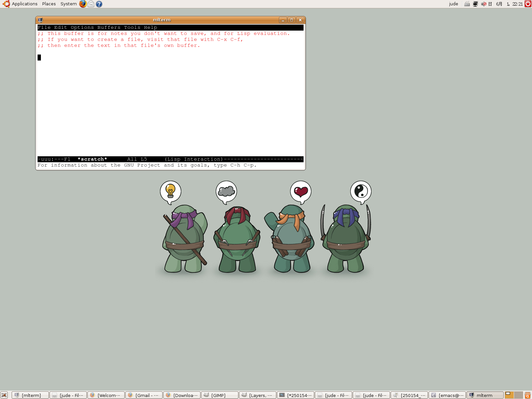
Task: Open the keyboard input method tray icon
Action: point(467,4)
